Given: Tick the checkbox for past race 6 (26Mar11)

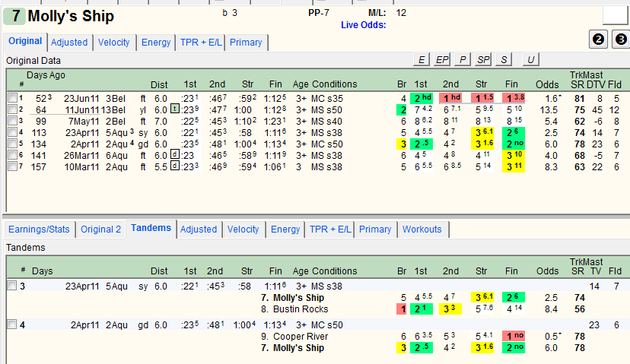Looking at the screenshot, I should 12,155.
